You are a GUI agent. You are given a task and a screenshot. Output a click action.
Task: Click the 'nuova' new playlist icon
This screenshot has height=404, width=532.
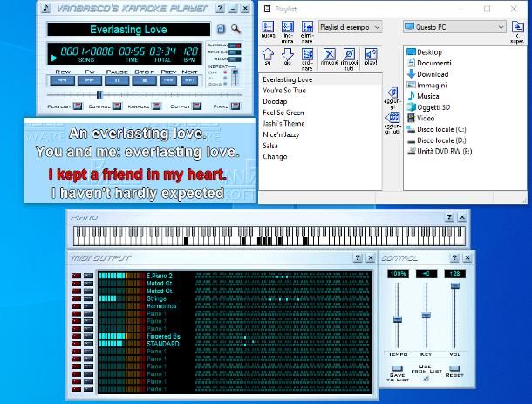pos(268,29)
